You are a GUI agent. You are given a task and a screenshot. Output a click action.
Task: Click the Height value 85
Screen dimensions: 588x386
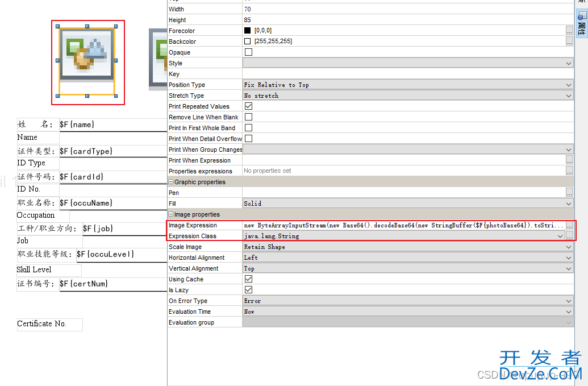click(248, 20)
